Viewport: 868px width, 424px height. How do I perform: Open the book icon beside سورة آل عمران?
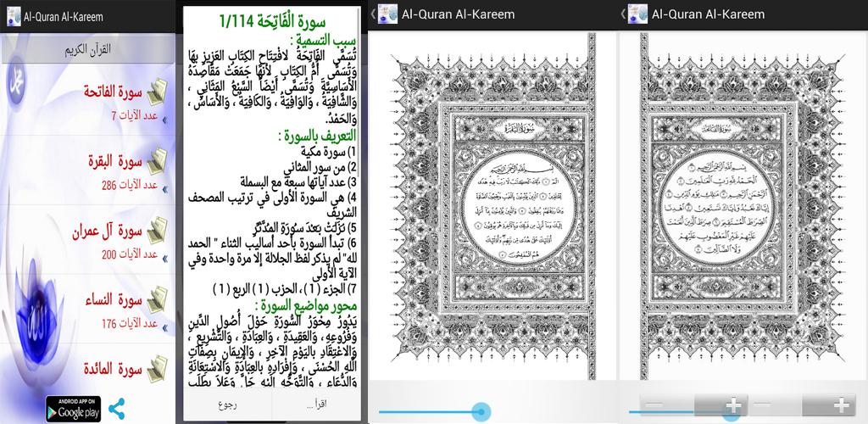157,231
